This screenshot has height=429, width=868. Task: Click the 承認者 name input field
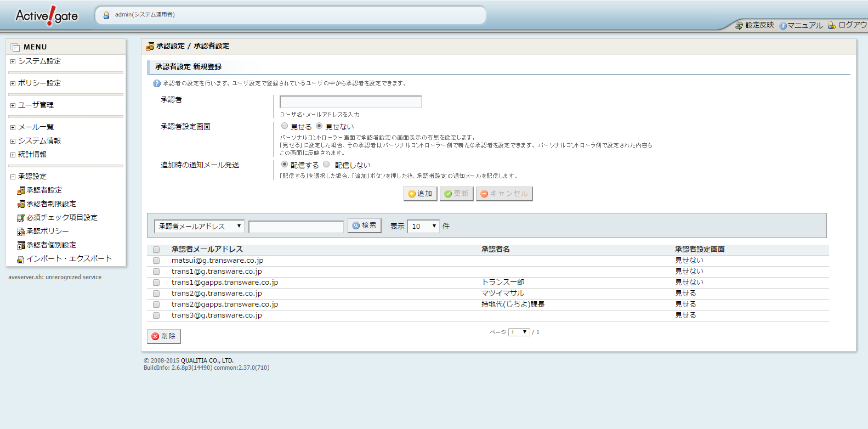click(350, 102)
